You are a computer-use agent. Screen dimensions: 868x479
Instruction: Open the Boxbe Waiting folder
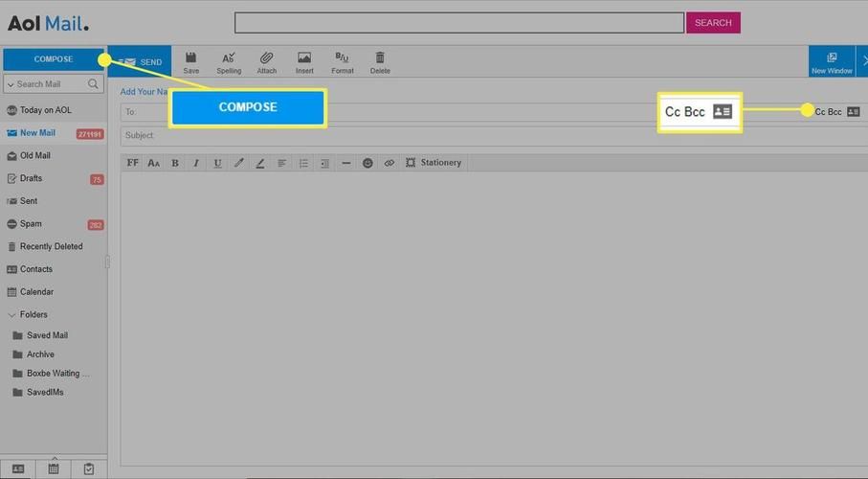pos(54,373)
